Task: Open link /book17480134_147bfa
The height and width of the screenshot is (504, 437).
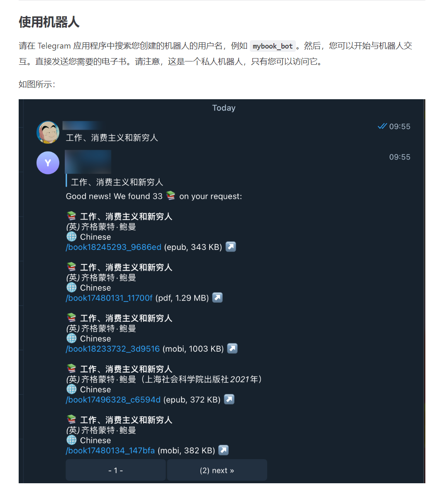Action: (110, 450)
